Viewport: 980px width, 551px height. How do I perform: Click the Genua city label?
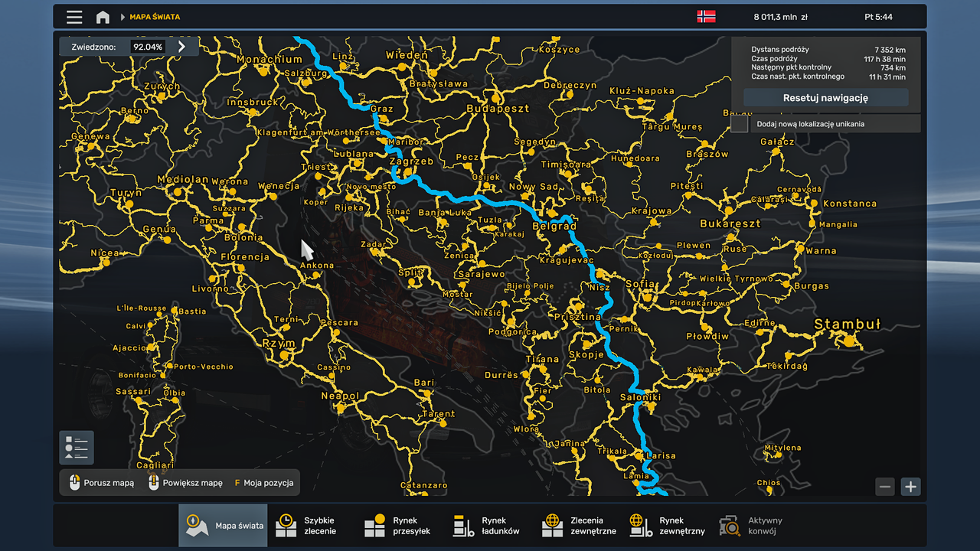click(x=159, y=229)
